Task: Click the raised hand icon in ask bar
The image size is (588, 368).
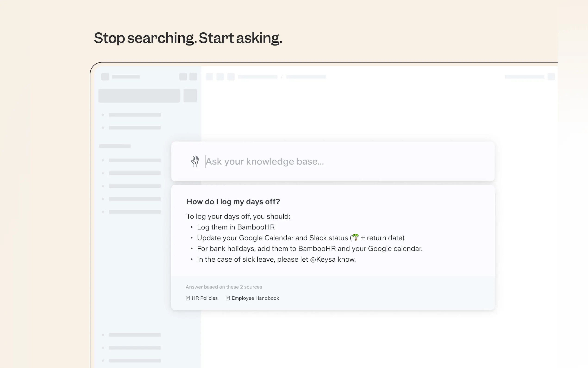Action: coord(195,161)
